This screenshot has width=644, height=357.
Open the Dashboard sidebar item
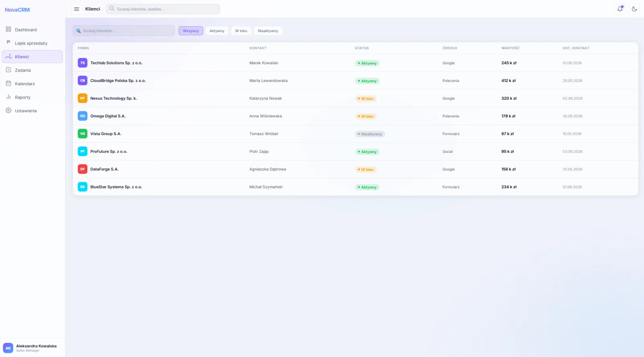pos(32,30)
